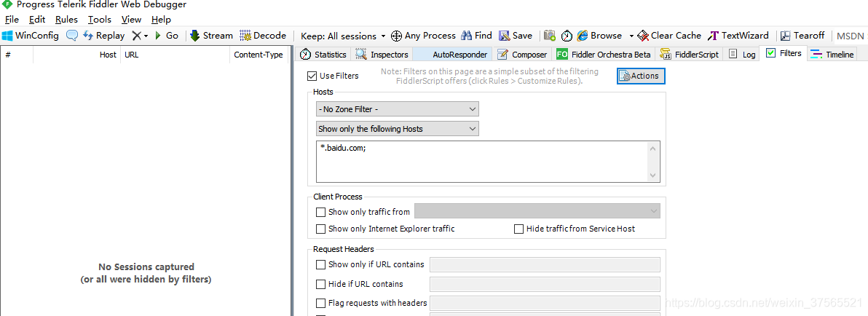Open the Tools menu
Screen dimensions: 868x316
[x=100, y=20]
